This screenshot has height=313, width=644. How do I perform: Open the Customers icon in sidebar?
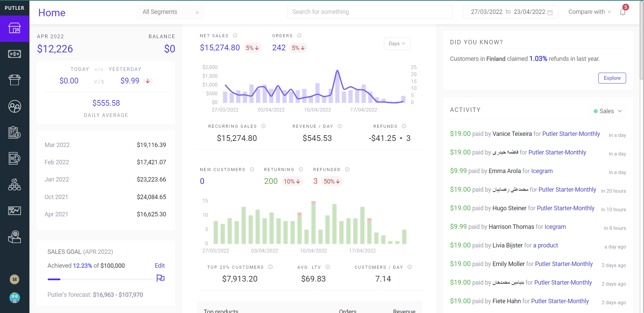pos(15,106)
